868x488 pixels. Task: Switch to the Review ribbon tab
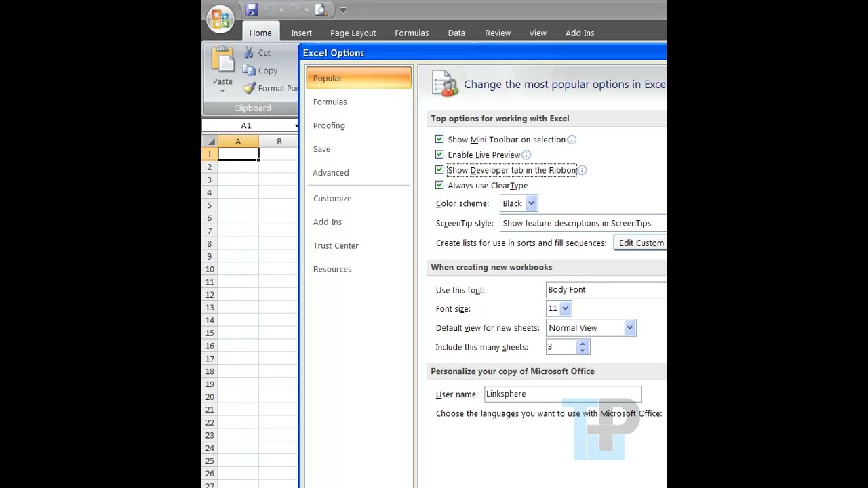pyautogui.click(x=498, y=33)
